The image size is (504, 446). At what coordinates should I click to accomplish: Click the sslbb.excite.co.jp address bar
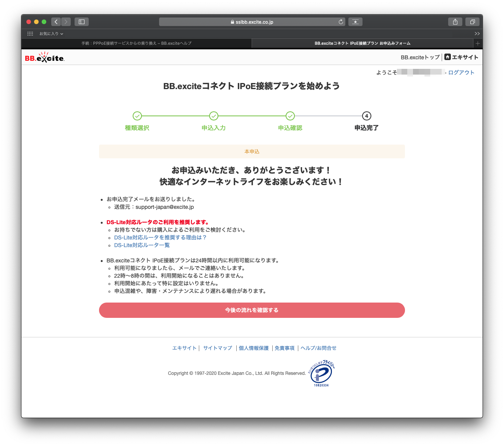[x=252, y=22]
